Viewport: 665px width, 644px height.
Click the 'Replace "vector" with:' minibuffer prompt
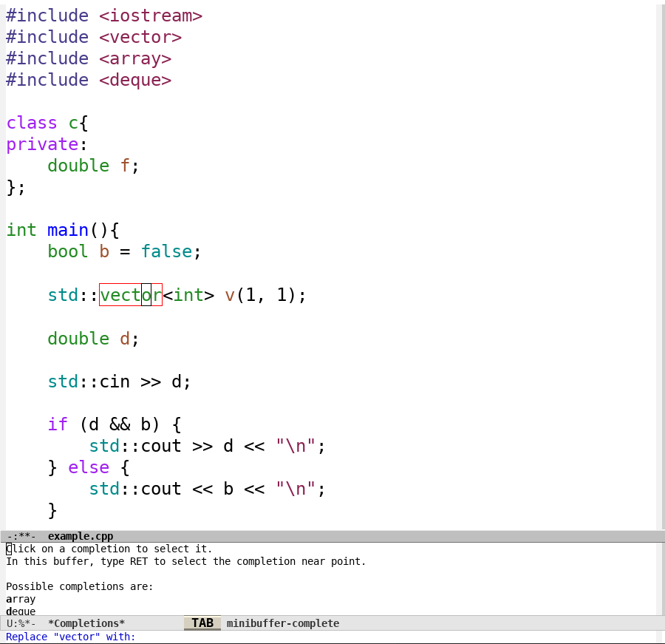[70, 637]
